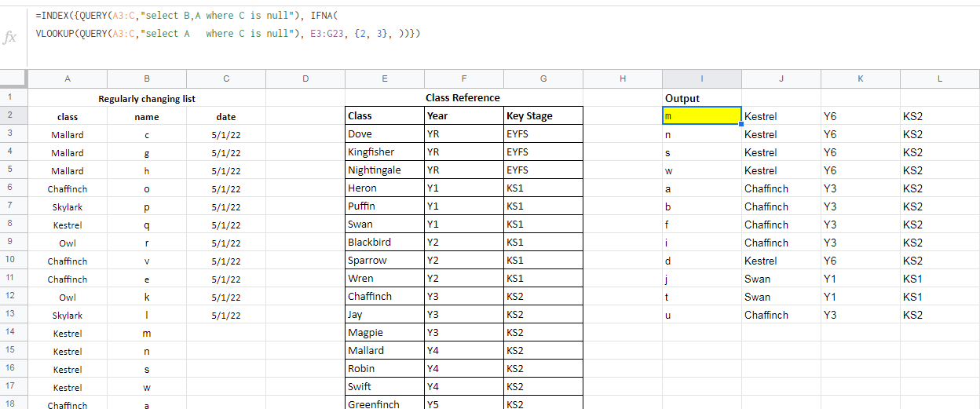
Task: Click 'Owl' in row 9 of column A
Action: [x=68, y=243]
